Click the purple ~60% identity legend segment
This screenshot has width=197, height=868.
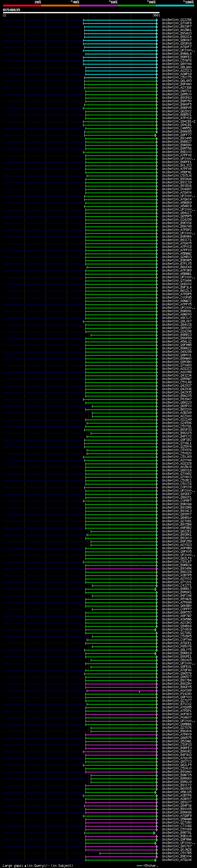click(x=98, y=6)
